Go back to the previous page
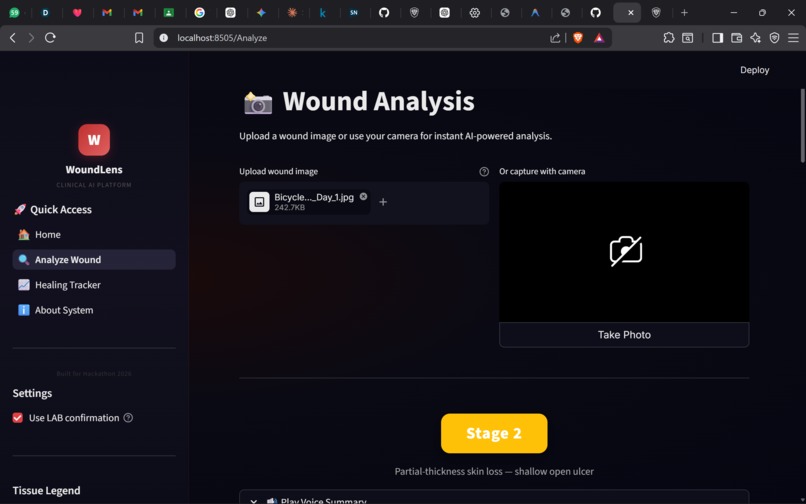 (13, 38)
